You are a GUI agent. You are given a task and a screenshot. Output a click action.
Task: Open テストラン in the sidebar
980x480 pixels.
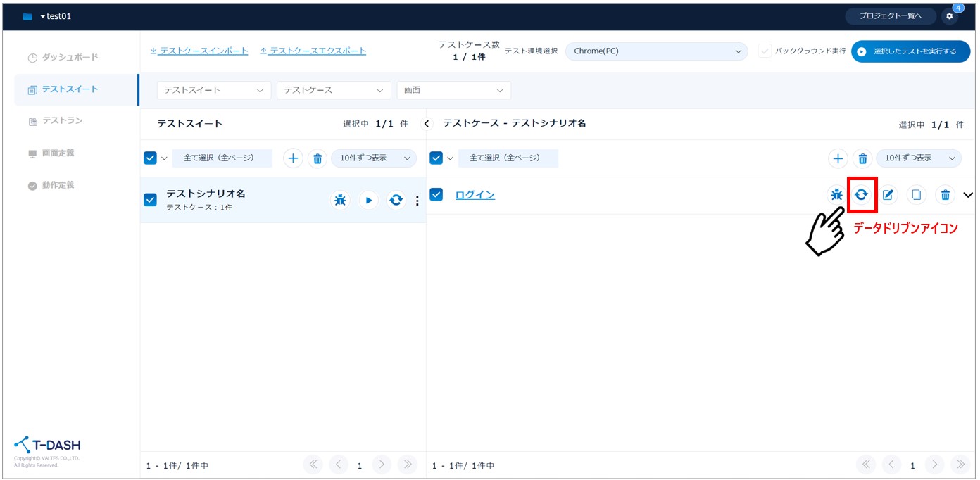click(x=62, y=121)
